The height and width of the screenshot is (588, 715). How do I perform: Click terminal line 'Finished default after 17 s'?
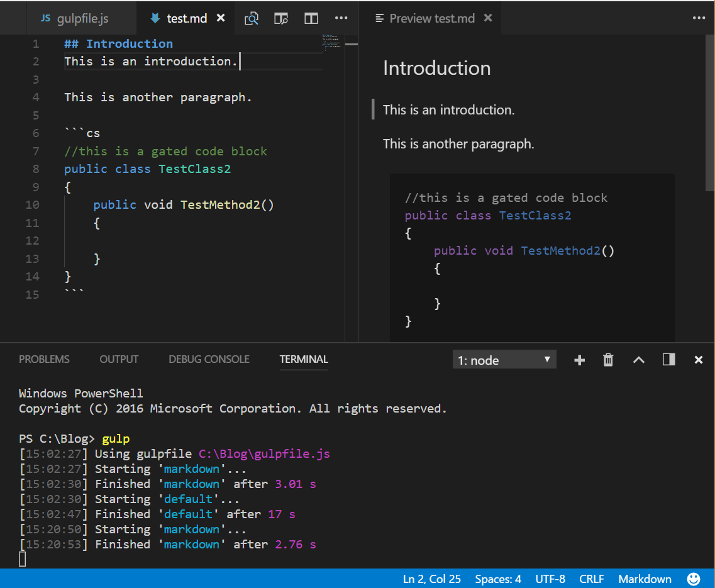(157, 514)
